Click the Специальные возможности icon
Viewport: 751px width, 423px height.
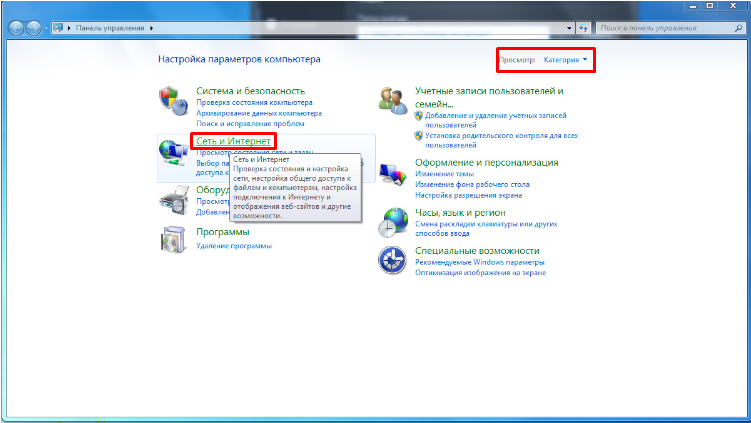(x=391, y=261)
